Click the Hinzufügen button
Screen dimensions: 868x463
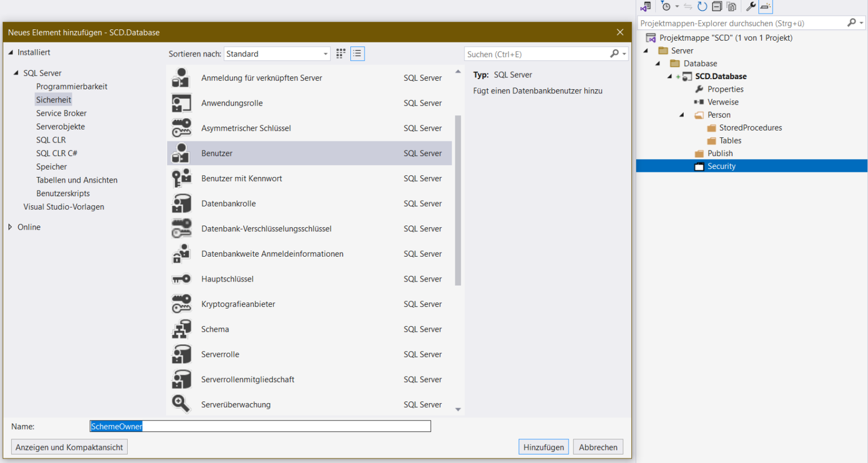[x=543, y=447]
